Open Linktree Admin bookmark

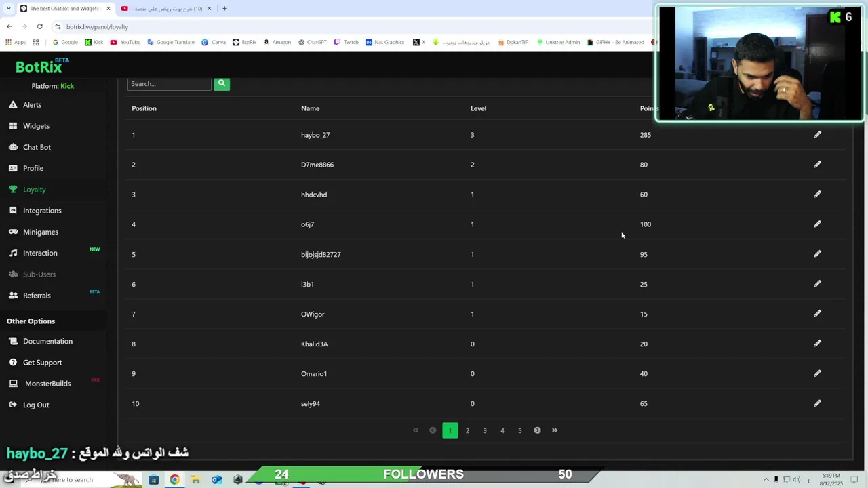click(x=558, y=42)
